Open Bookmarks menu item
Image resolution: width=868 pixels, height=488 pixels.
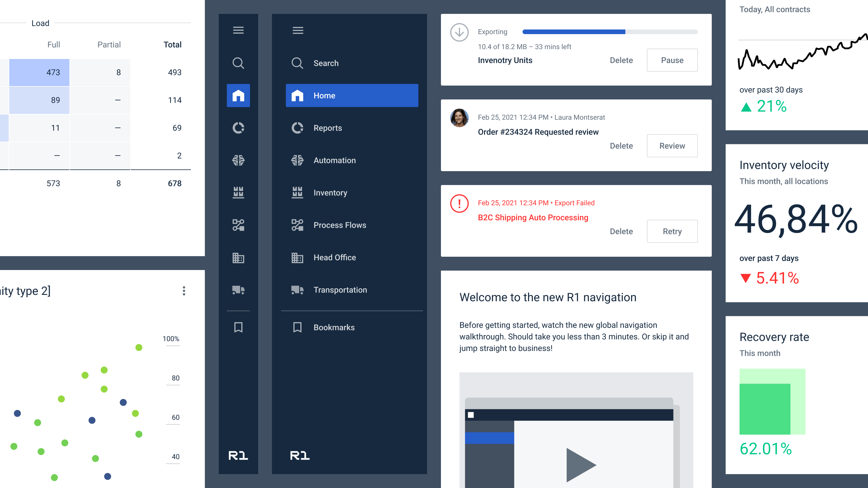click(352, 327)
